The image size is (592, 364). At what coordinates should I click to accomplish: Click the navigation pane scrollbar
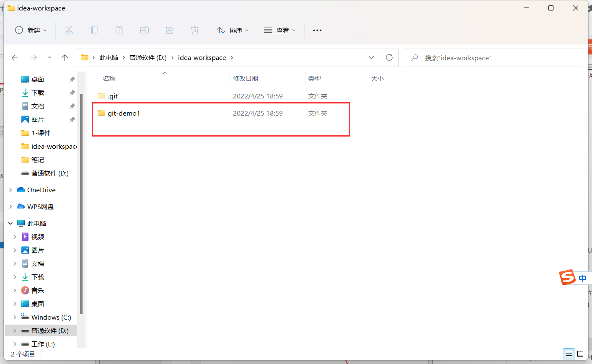click(x=81, y=204)
